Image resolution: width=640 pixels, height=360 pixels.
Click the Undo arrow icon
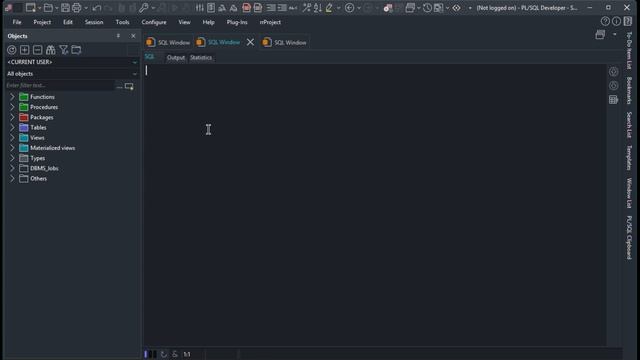click(97, 8)
